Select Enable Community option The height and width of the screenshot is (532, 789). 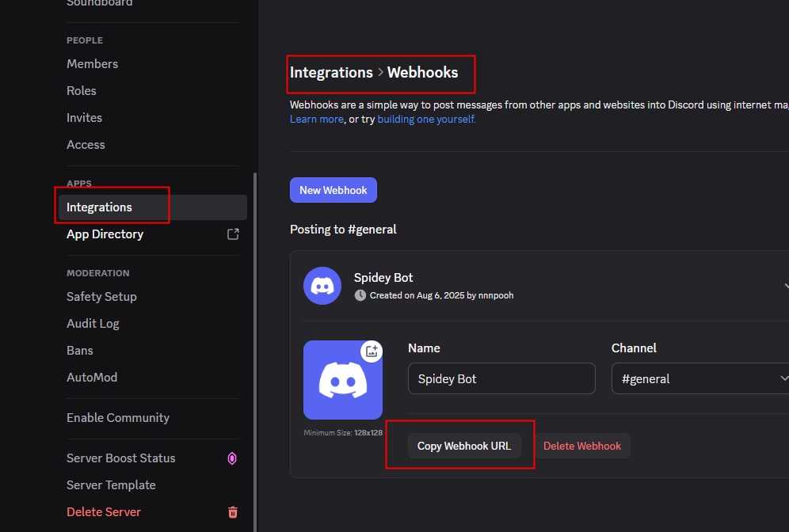[x=118, y=418]
